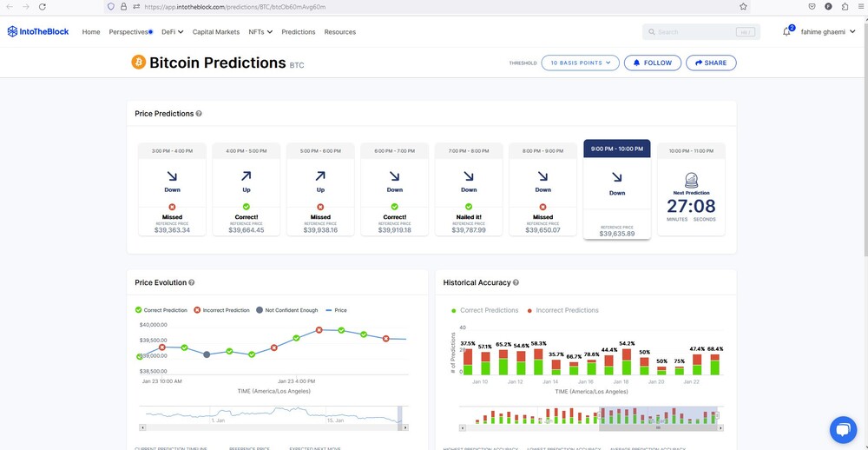Open the Predictions page
868x450 pixels.
299,32
